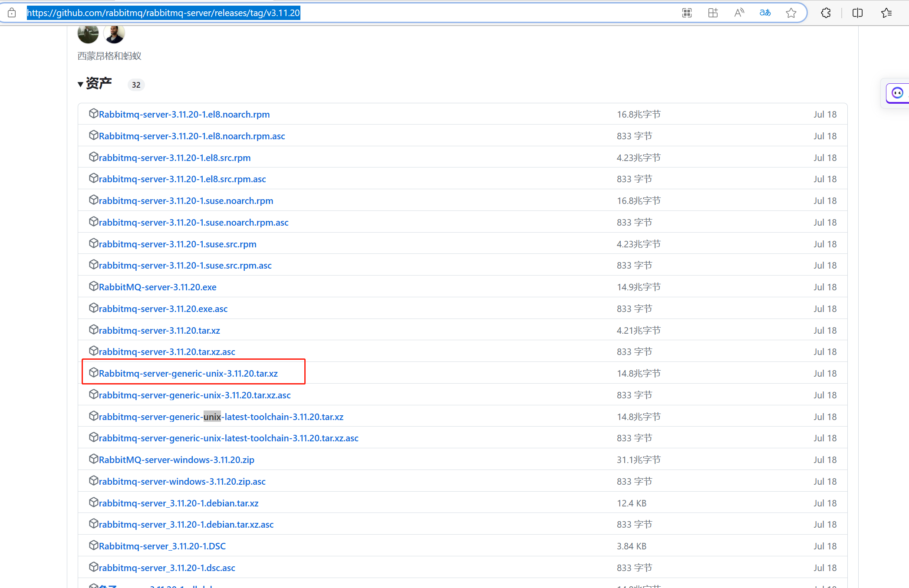Click the browser extensions puzzle icon
This screenshot has width=909, height=588.
coord(826,13)
